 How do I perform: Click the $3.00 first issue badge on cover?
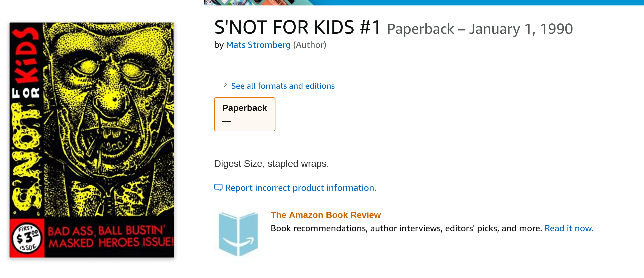coord(27,238)
